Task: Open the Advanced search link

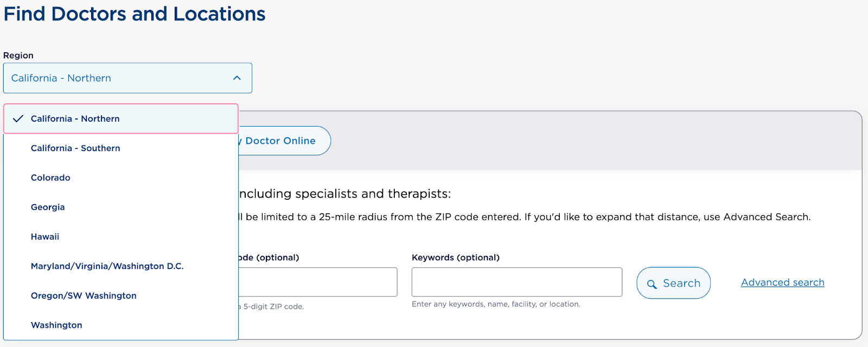Action: point(782,282)
